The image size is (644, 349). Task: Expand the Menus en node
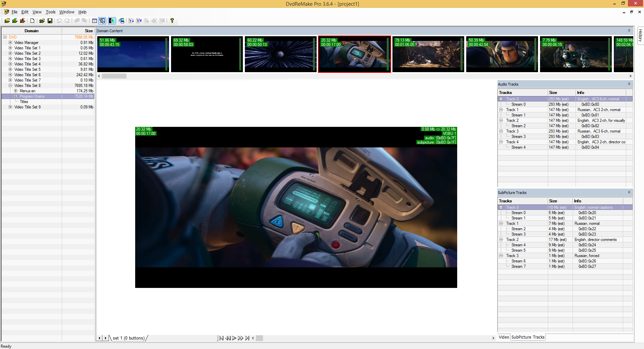[x=16, y=91]
